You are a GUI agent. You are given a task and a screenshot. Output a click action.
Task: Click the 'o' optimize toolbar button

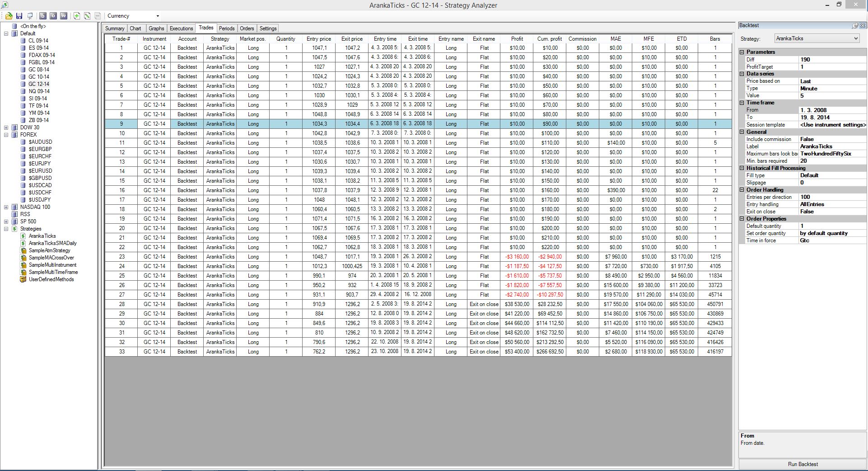coord(53,16)
